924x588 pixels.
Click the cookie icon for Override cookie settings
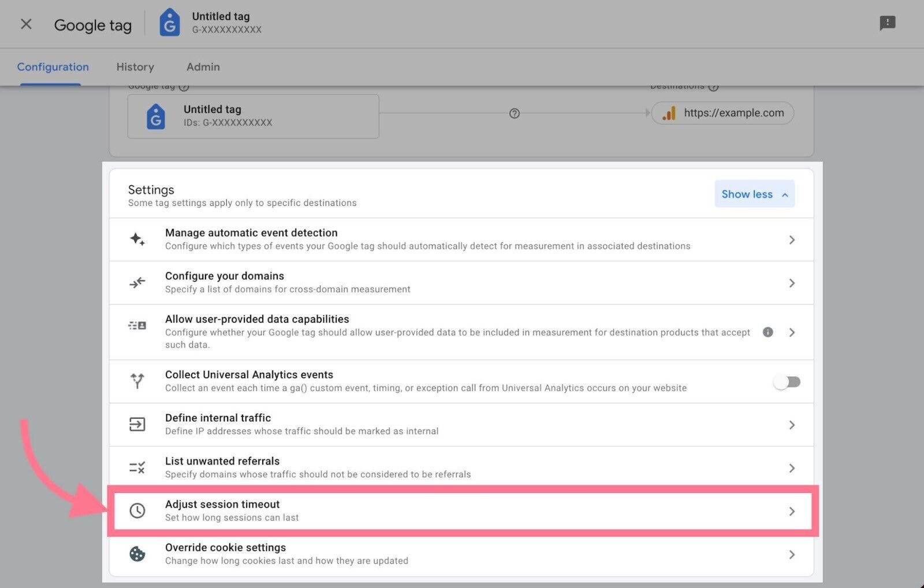click(x=138, y=554)
